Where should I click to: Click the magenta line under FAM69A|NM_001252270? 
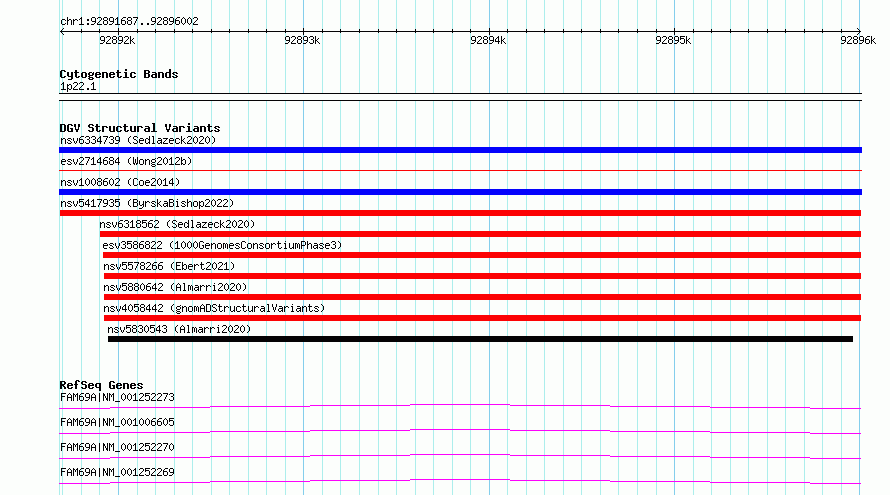pos(460,456)
